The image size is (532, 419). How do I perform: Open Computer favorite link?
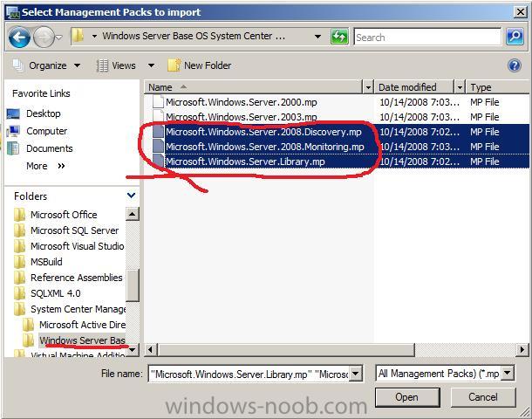coord(46,131)
